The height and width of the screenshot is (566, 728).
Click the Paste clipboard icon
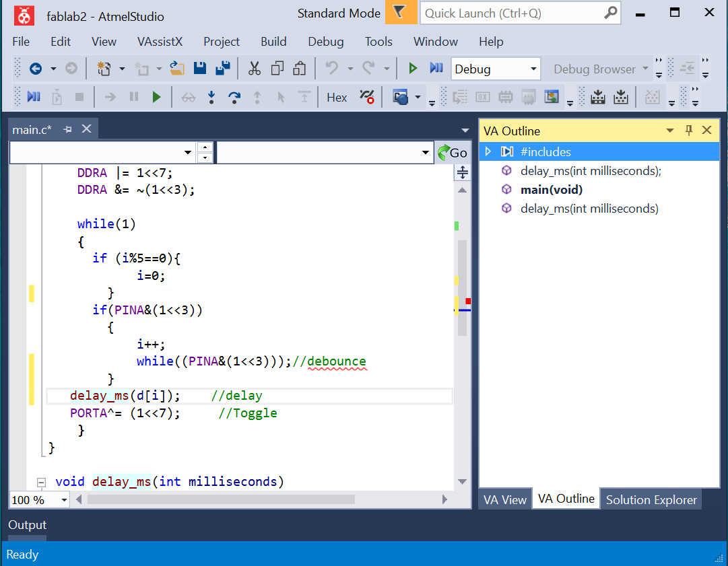click(300, 69)
